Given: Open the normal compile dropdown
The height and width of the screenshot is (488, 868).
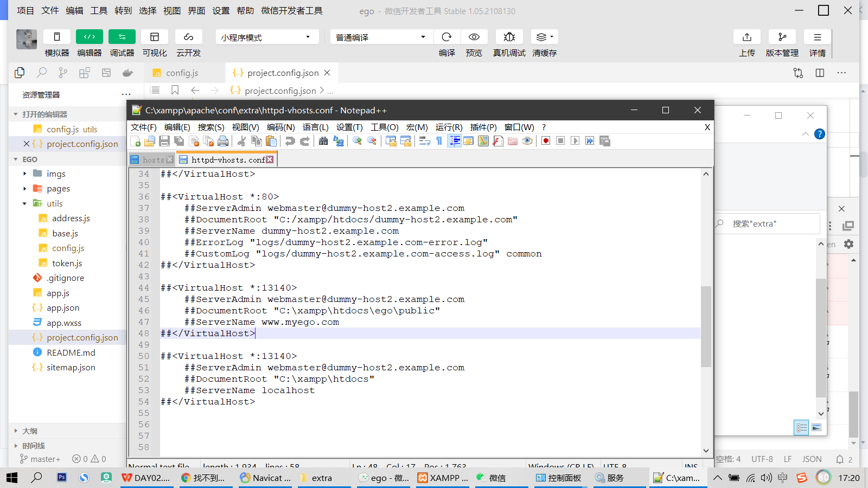Looking at the screenshot, I should tap(381, 37).
